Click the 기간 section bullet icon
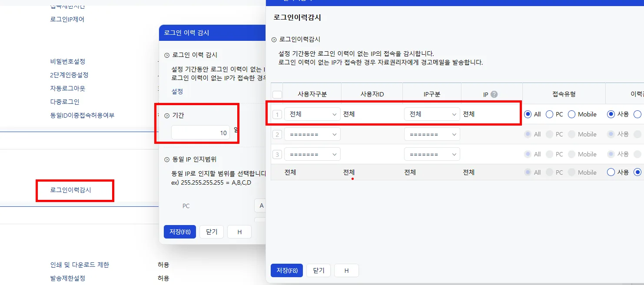This screenshot has height=285, width=644. click(x=167, y=116)
